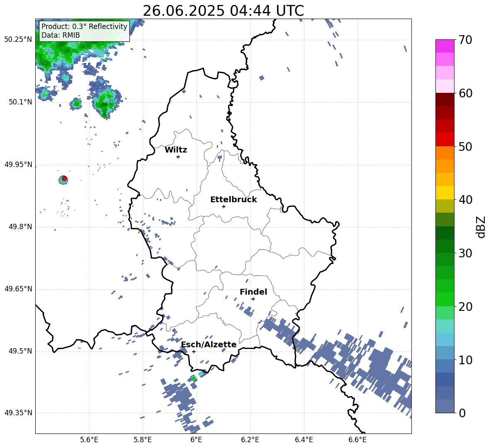Click the 30 label on colorbar

[465, 253]
